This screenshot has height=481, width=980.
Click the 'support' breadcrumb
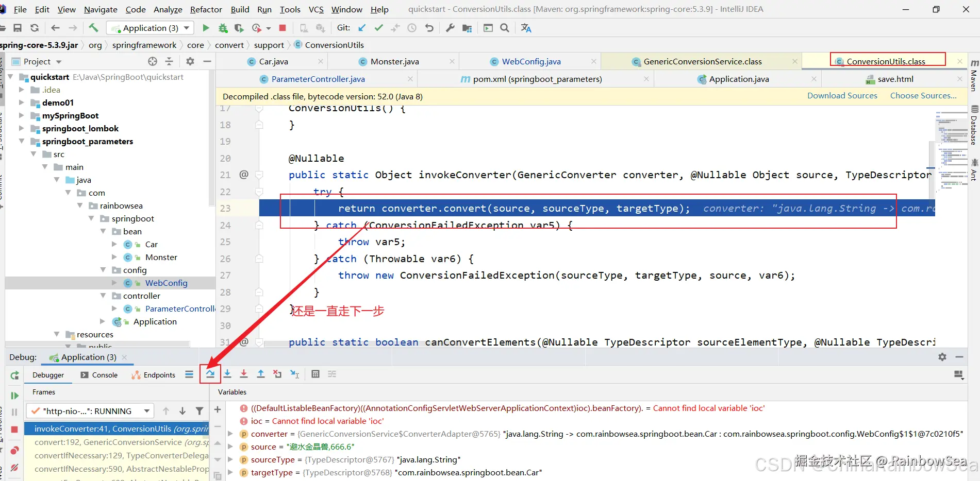pos(269,45)
